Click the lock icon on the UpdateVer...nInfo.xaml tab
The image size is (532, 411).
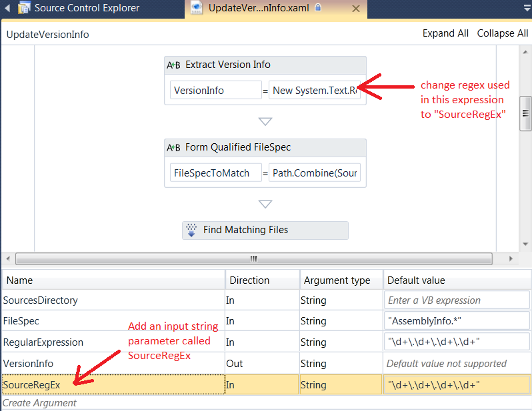pyautogui.click(x=318, y=7)
